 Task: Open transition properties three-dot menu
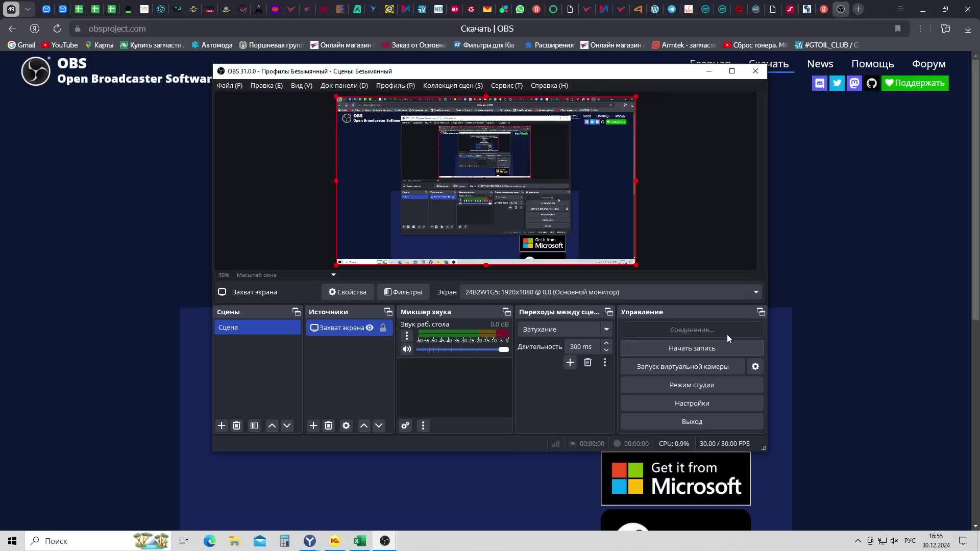point(605,362)
